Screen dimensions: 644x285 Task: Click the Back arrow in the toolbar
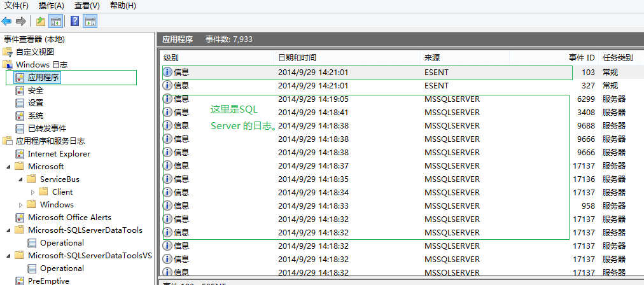pyautogui.click(x=7, y=22)
